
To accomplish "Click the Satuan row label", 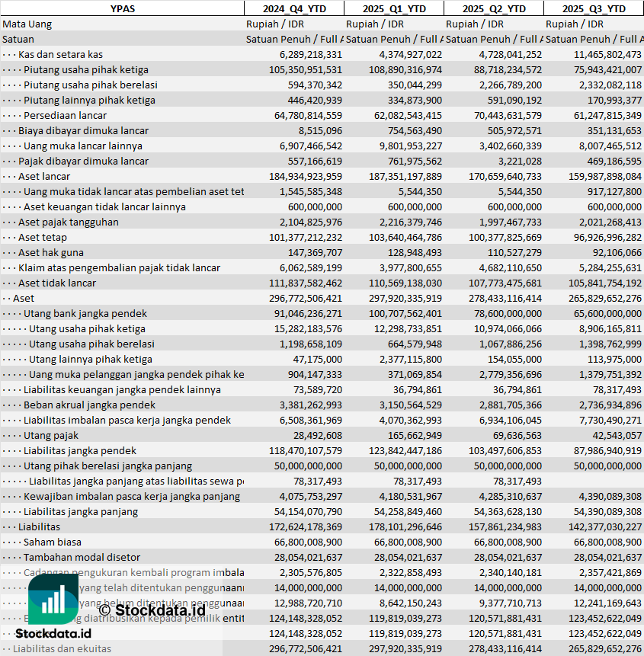I will [18, 40].
